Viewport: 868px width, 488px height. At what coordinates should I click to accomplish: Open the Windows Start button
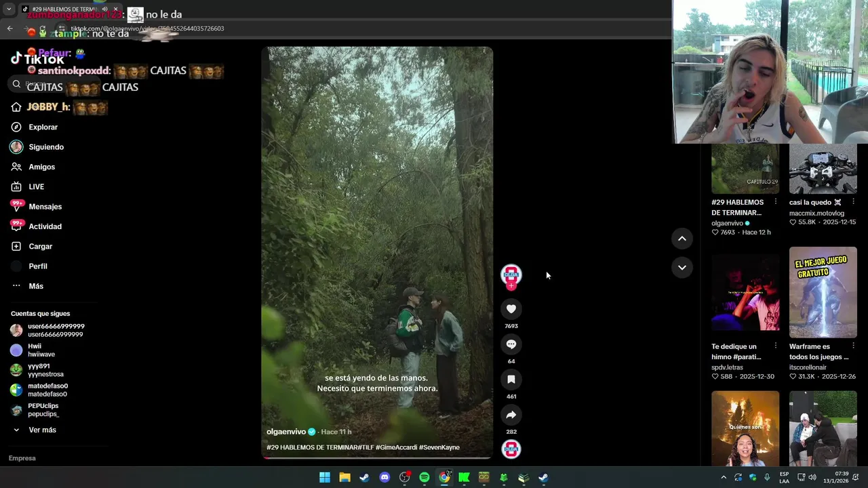(x=325, y=477)
